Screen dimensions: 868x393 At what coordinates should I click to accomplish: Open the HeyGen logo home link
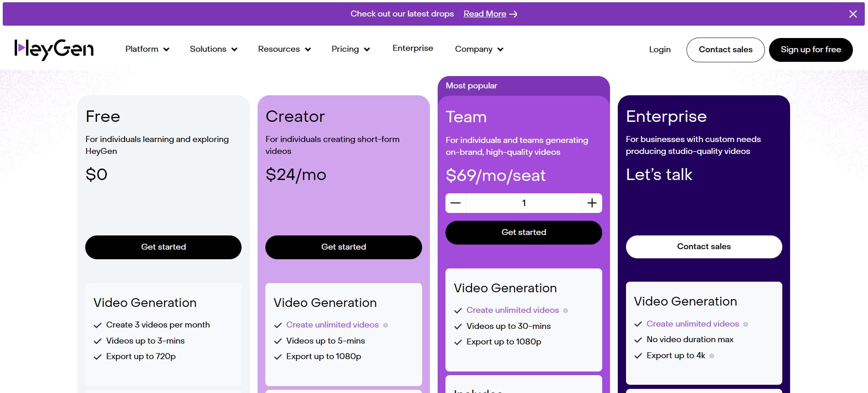[54, 49]
